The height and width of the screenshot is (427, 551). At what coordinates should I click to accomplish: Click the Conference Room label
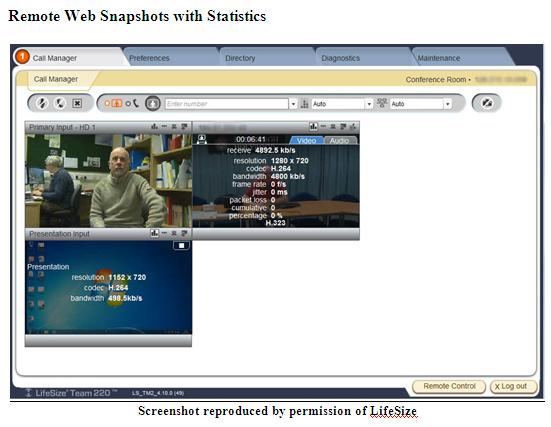coord(436,80)
